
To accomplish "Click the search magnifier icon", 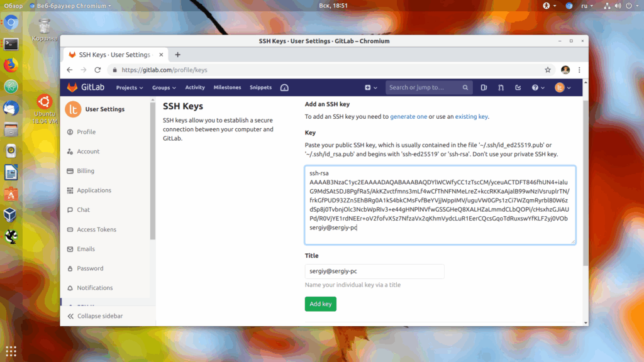I will [x=465, y=87].
